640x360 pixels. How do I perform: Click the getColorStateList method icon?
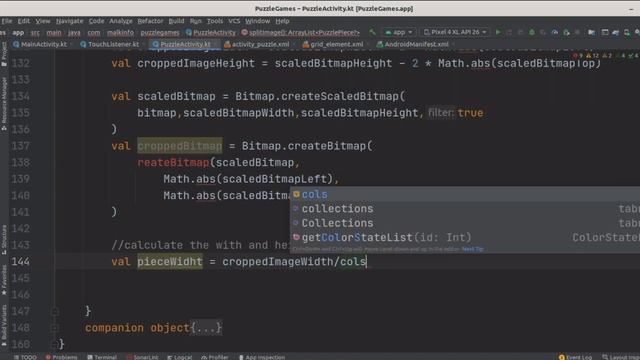296,237
